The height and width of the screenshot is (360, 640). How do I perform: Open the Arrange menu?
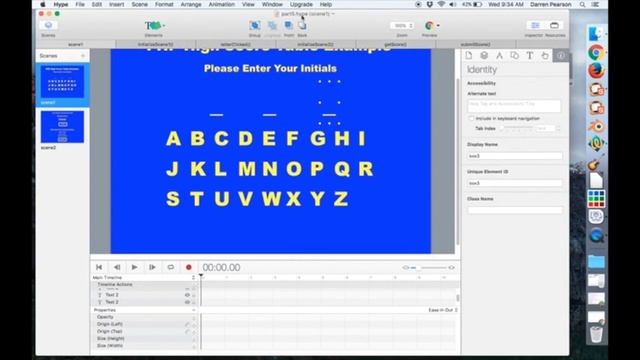[191, 4]
